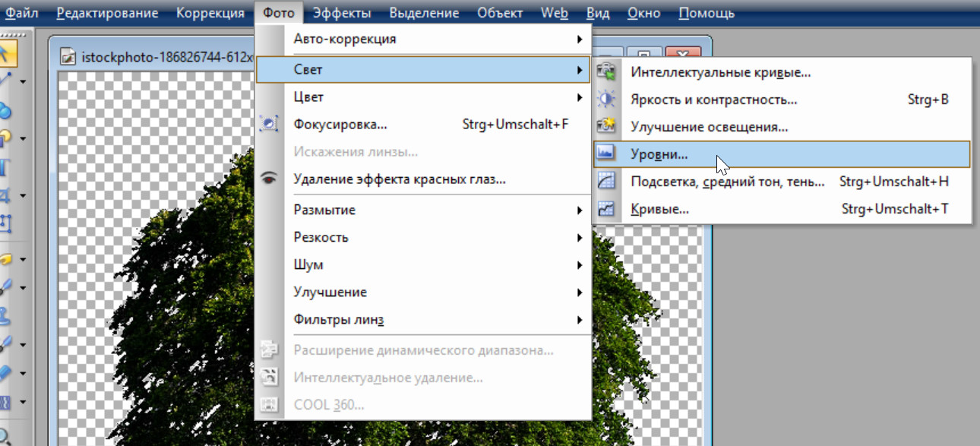The height and width of the screenshot is (446, 980).
Task: Click the Расширение динамического диапазона icon
Action: click(x=269, y=350)
